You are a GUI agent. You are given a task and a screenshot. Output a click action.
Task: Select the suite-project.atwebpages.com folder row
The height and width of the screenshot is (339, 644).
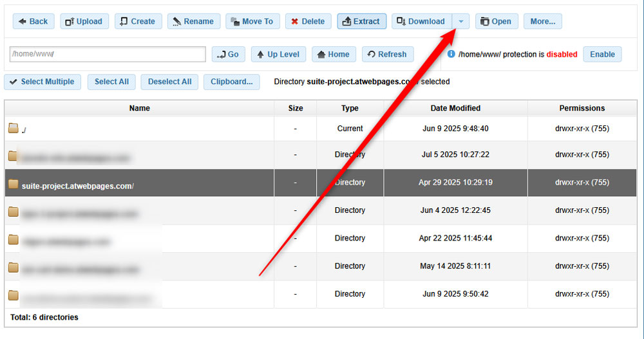[x=77, y=186]
